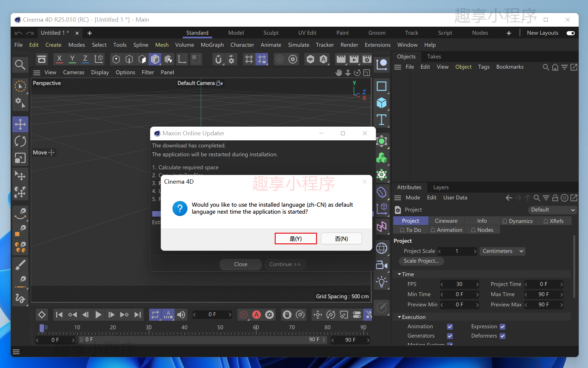Uncheck the Deformers checkbox

coord(503,336)
